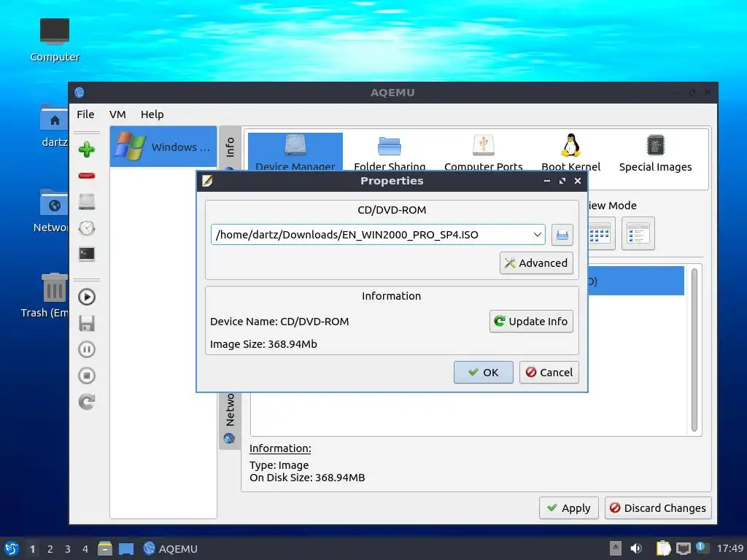This screenshot has width=747, height=560.
Task: Click the removable media eject tray icon
Action: tap(616, 548)
